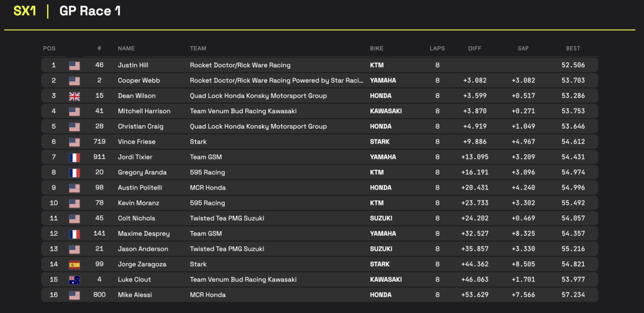Click the GAP column header
This screenshot has height=313, width=644.
523,48
